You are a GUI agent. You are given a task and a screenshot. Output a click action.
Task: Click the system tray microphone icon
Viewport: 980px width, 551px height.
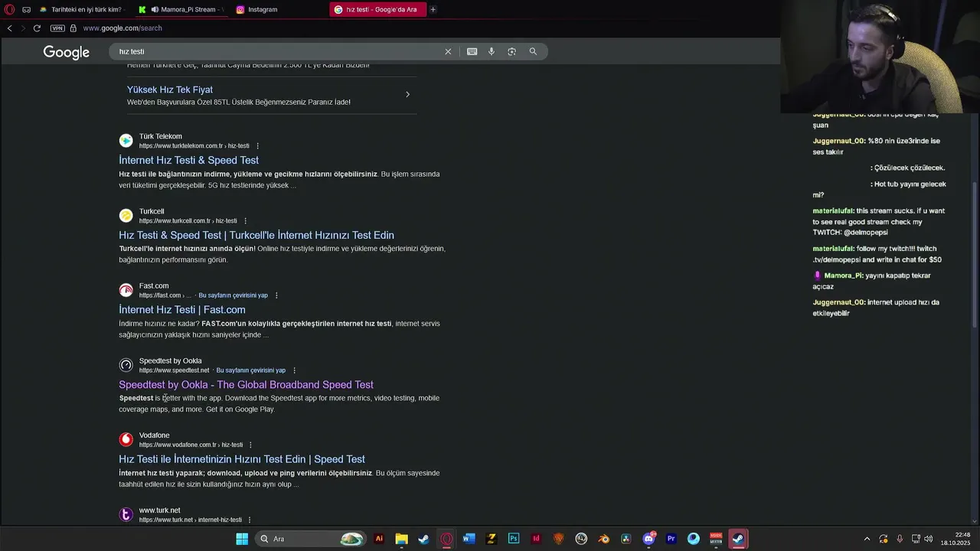point(900,539)
